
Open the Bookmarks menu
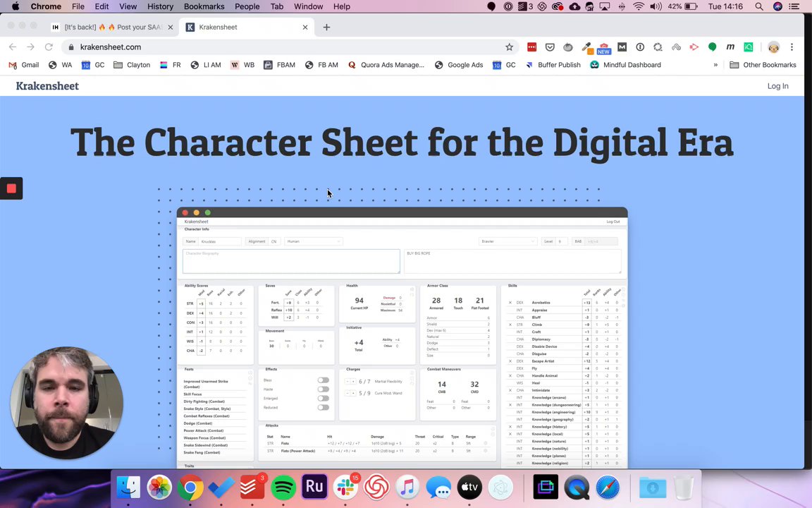pos(204,6)
